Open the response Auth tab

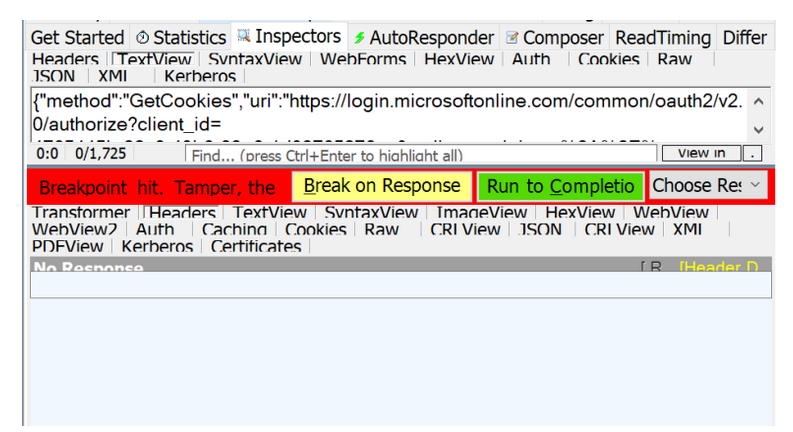coord(155,229)
